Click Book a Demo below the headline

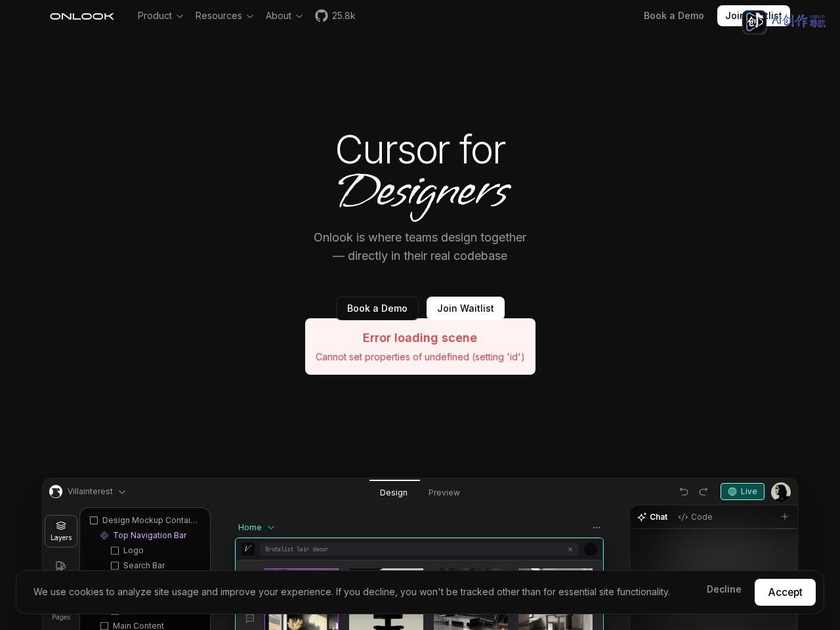[377, 308]
